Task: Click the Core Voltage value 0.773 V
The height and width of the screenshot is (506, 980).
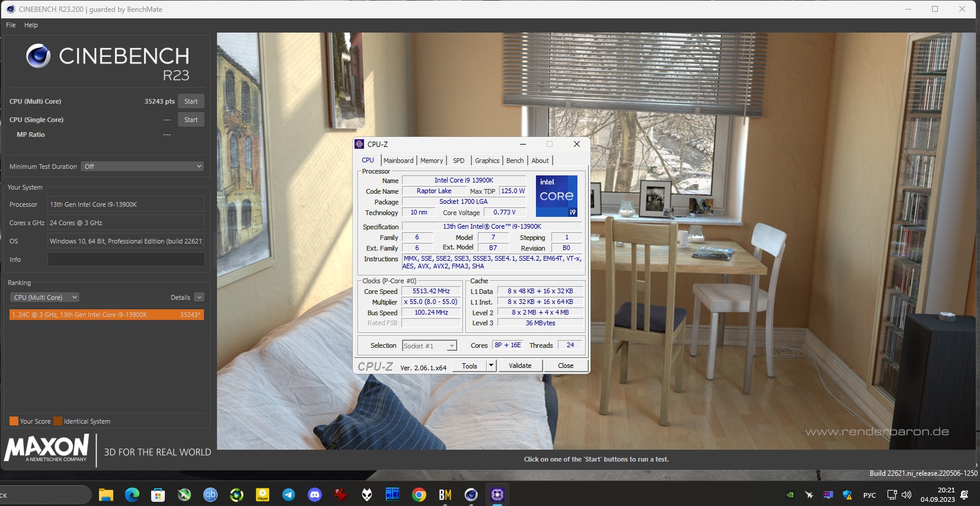Action: click(505, 212)
